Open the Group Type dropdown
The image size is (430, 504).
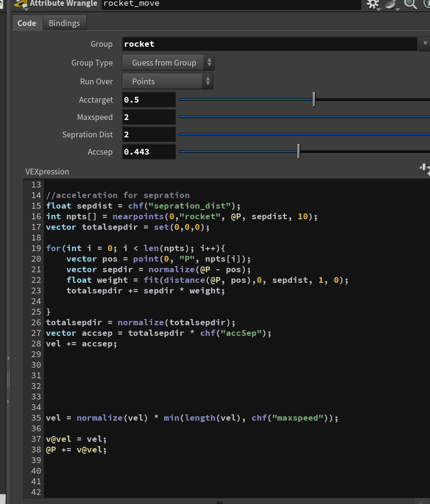click(168, 63)
